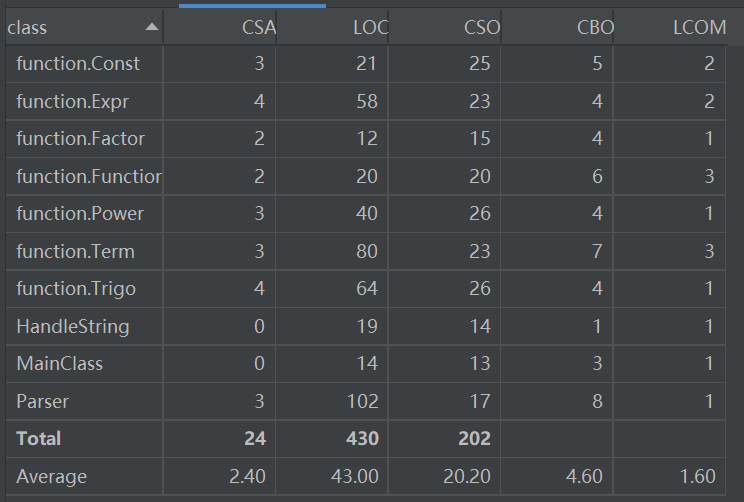Select the function.Power row
The image size is (744, 502).
[x=366, y=214]
